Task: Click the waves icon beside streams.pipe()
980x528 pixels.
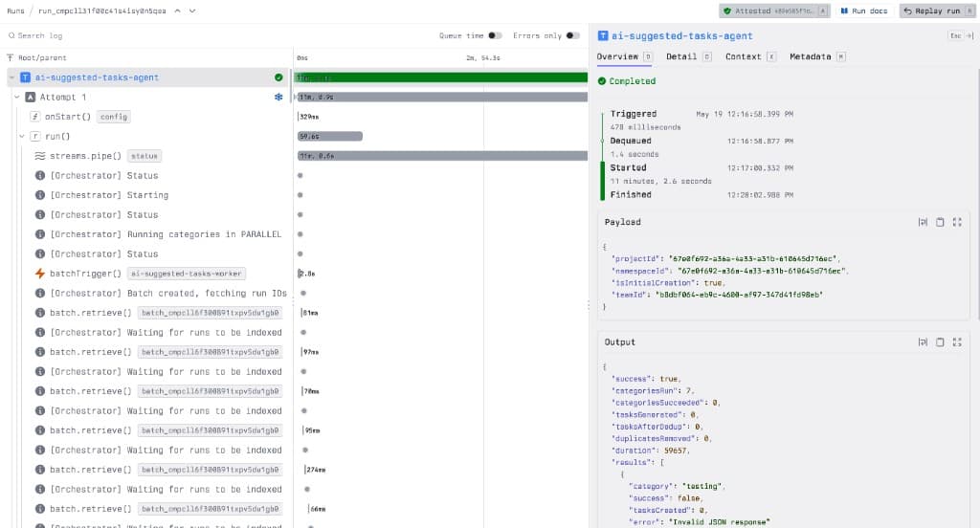Action: [40, 156]
